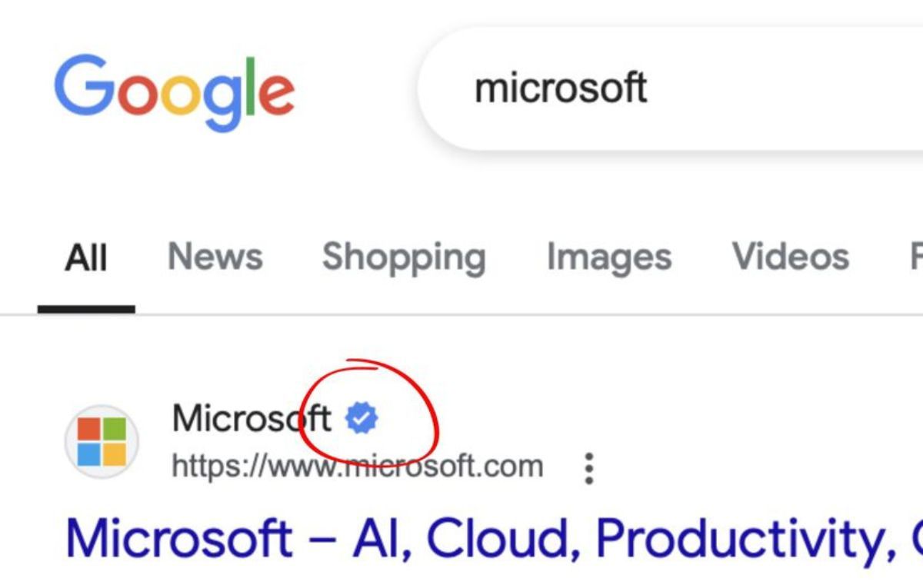Select the All results tab

point(85,257)
